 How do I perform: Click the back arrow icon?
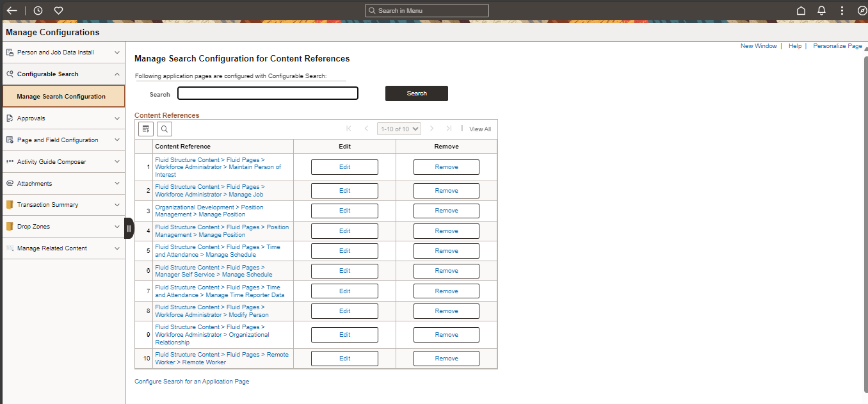tap(12, 10)
